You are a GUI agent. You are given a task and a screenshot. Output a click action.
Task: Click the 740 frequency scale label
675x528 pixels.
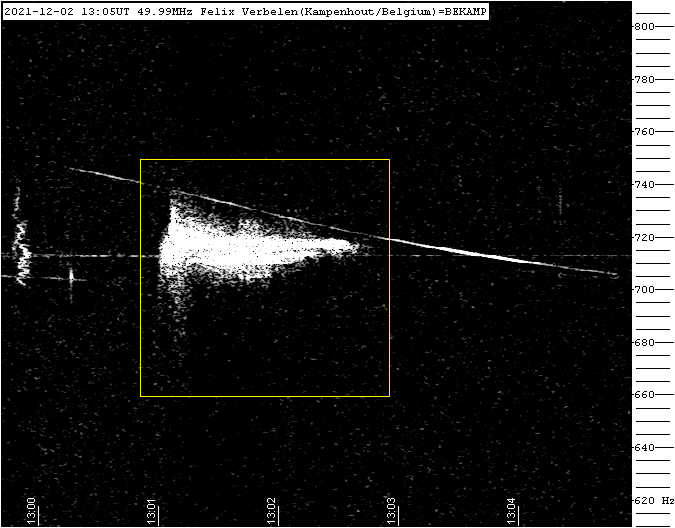coord(644,184)
